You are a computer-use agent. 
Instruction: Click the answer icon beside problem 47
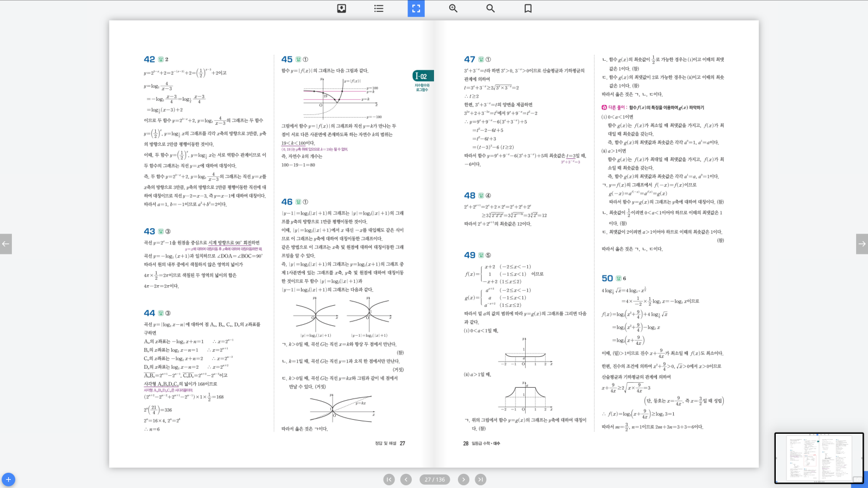[x=481, y=60]
